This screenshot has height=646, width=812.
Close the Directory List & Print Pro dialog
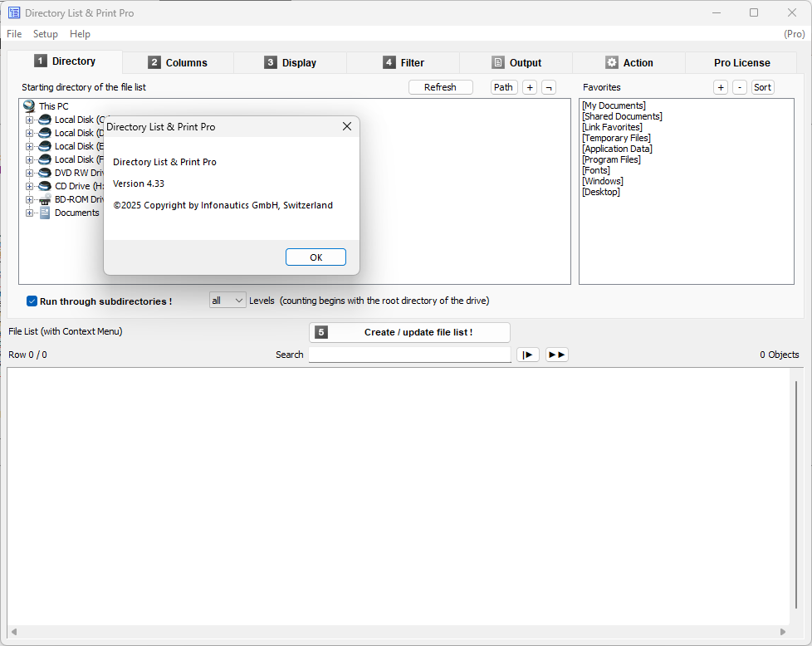pyautogui.click(x=347, y=126)
